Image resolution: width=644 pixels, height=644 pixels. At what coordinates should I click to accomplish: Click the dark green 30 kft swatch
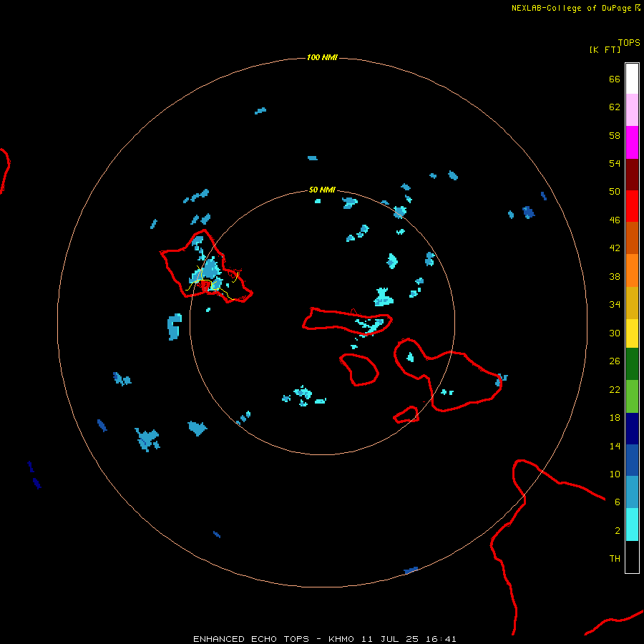tap(632, 364)
